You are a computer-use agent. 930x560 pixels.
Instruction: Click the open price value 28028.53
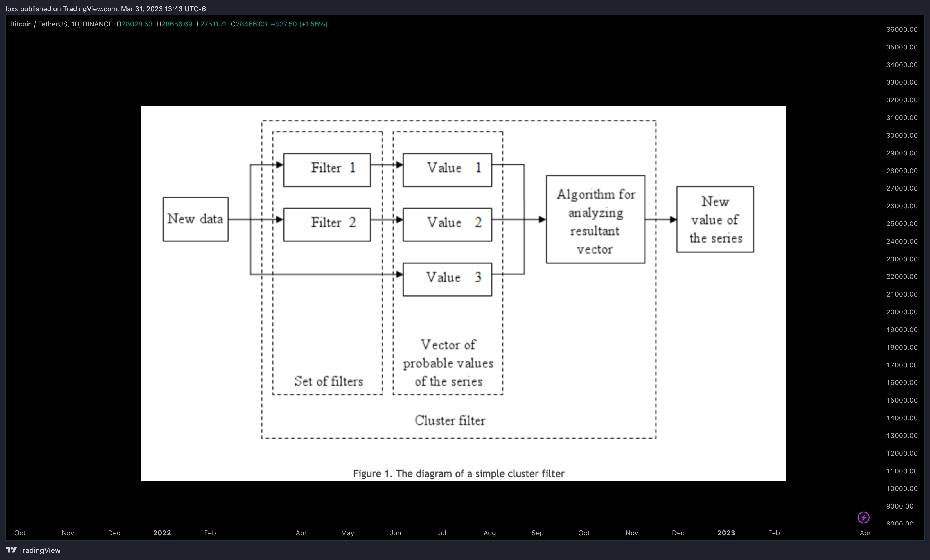pyautogui.click(x=137, y=24)
